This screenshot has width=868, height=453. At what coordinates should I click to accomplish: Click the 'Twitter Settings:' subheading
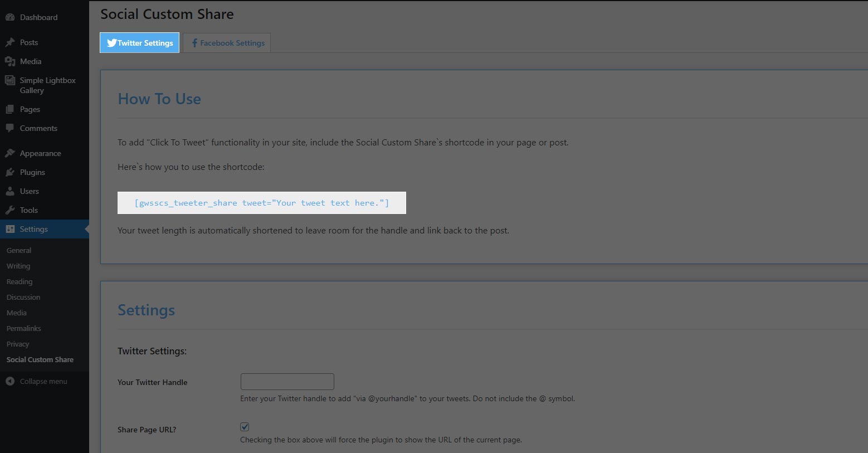(152, 351)
